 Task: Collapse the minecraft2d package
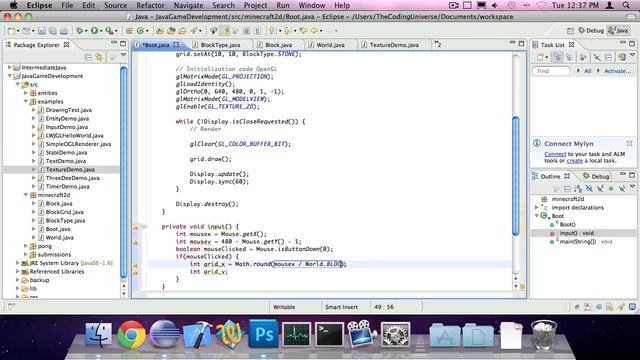tap(26, 195)
